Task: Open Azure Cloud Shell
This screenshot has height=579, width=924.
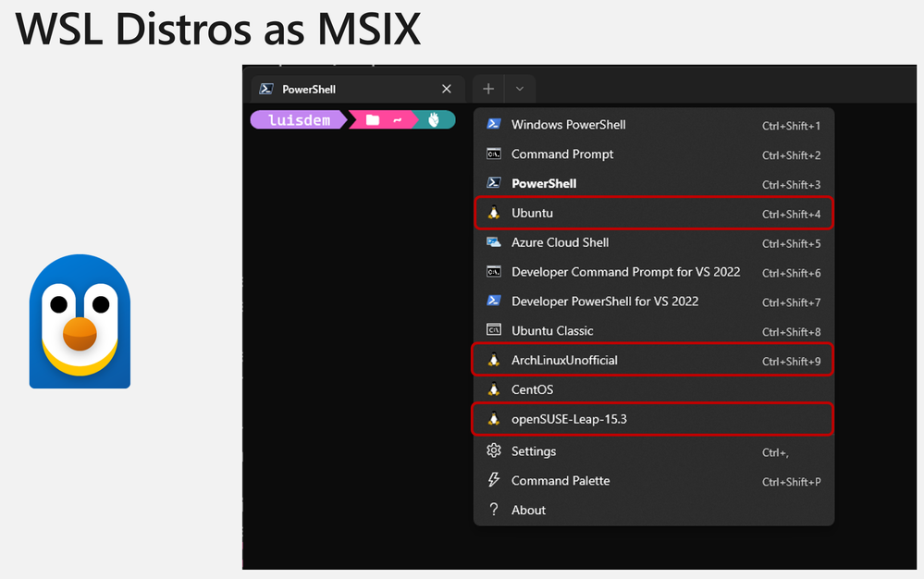Action: coord(654,242)
